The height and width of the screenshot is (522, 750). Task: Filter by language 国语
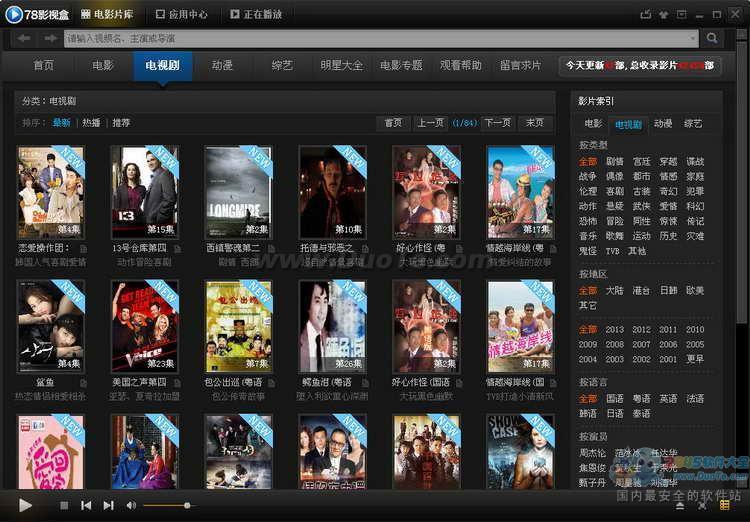pos(615,399)
